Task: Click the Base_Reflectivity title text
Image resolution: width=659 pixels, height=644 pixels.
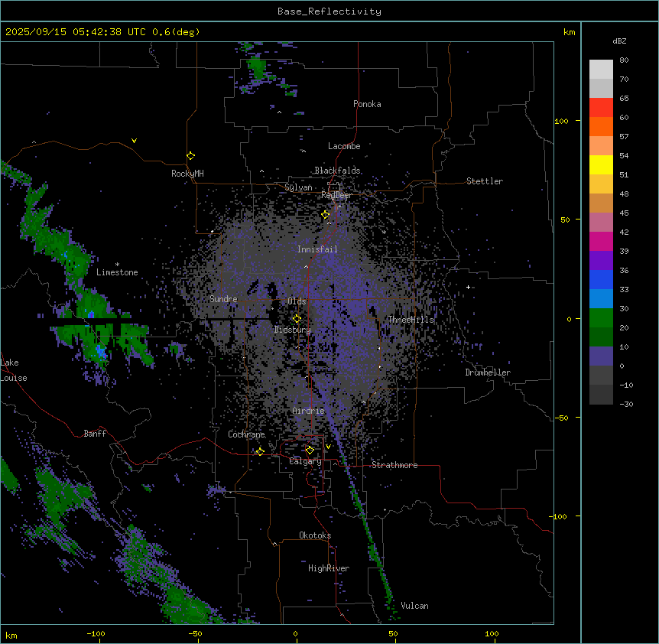Action: pyautogui.click(x=329, y=11)
